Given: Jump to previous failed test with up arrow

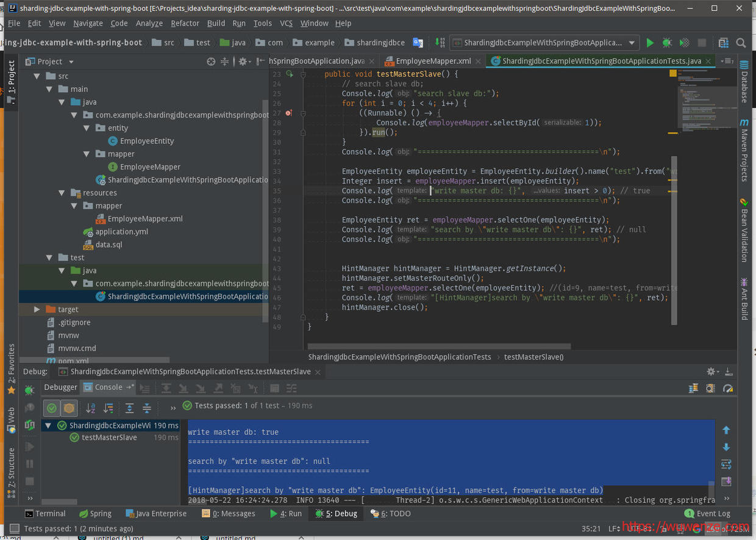Looking at the screenshot, I should coord(726,430).
